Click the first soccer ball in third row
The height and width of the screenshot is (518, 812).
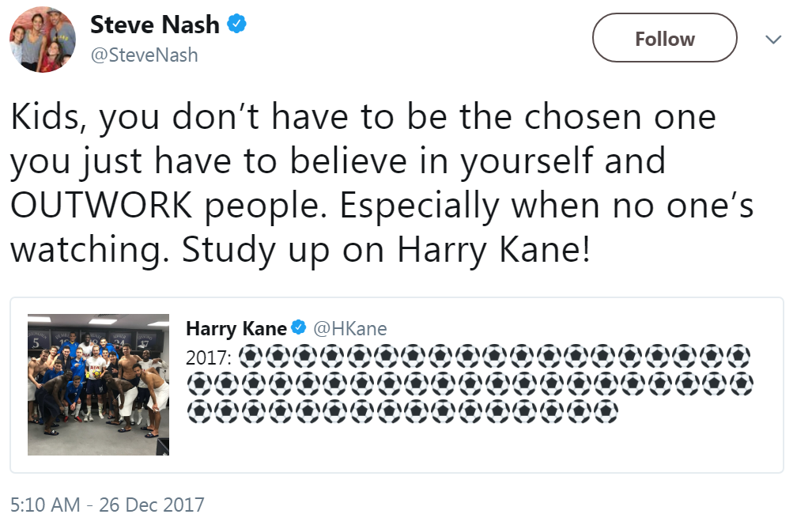click(x=198, y=412)
